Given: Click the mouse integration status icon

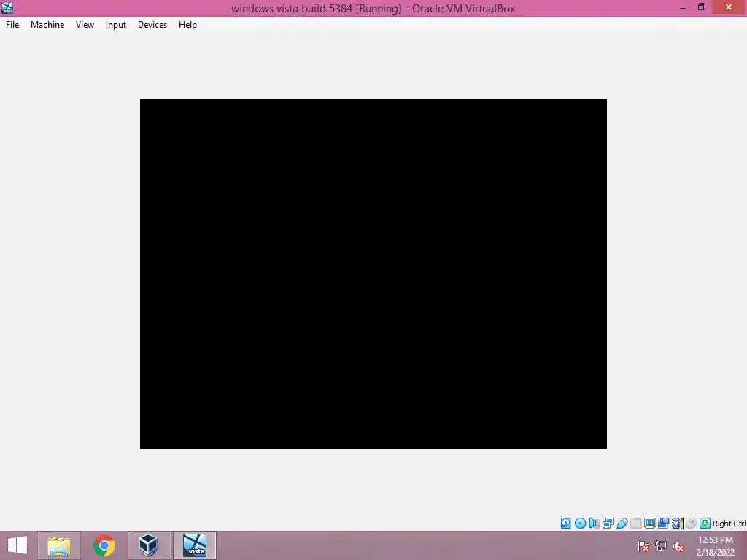Looking at the screenshot, I should (x=692, y=524).
